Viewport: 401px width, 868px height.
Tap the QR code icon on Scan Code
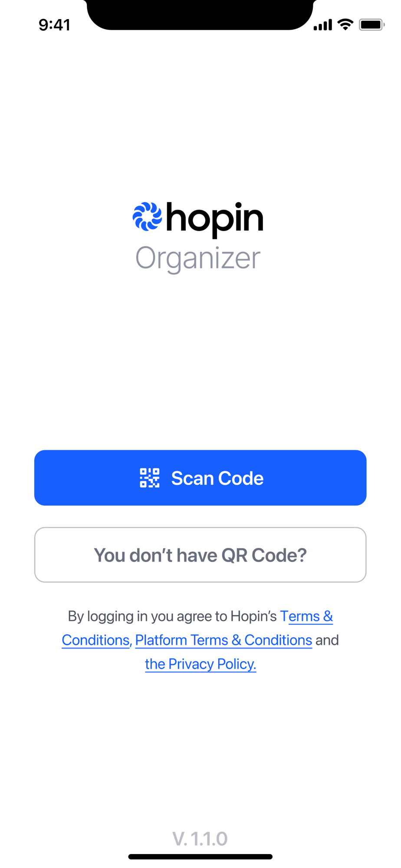point(150,478)
